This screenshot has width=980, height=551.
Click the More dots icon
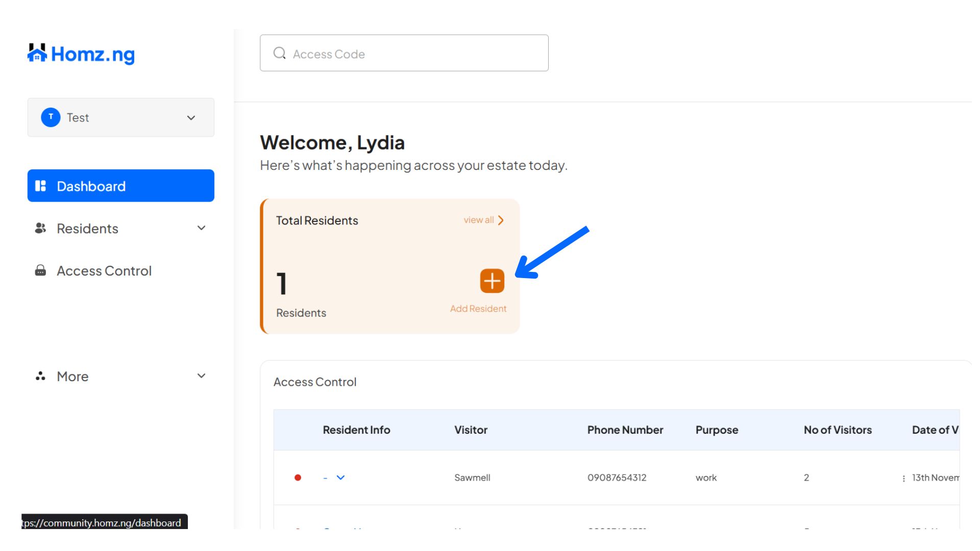40,377
